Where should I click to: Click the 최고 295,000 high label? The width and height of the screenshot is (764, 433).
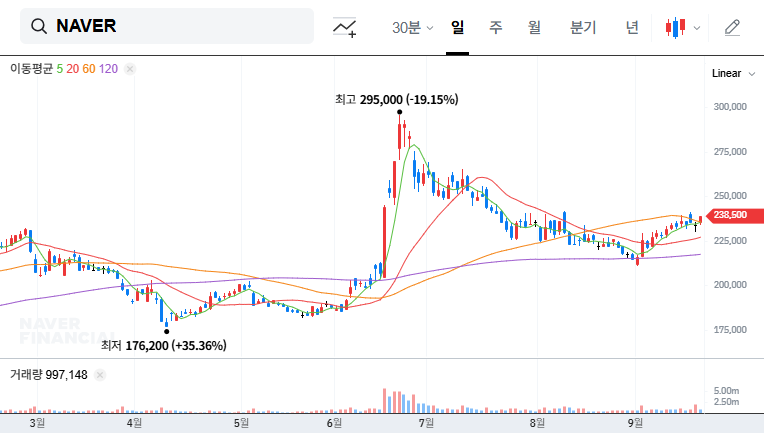(397, 99)
